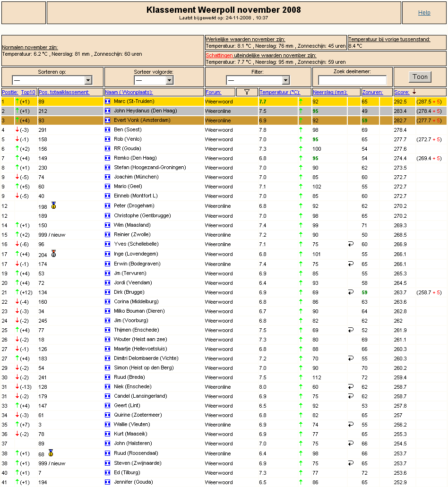Image resolution: width=448 pixels, height=487 pixels.
Task: Click the 'Zoek deelnemer' search field
Action: pyautogui.click(x=352, y=80)
